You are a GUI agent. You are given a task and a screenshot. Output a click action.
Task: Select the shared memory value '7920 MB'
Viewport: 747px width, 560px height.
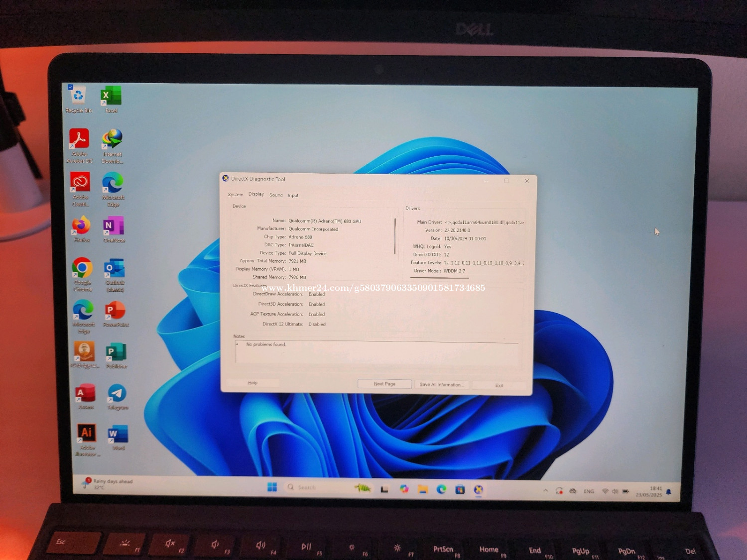tap(297, 277)
